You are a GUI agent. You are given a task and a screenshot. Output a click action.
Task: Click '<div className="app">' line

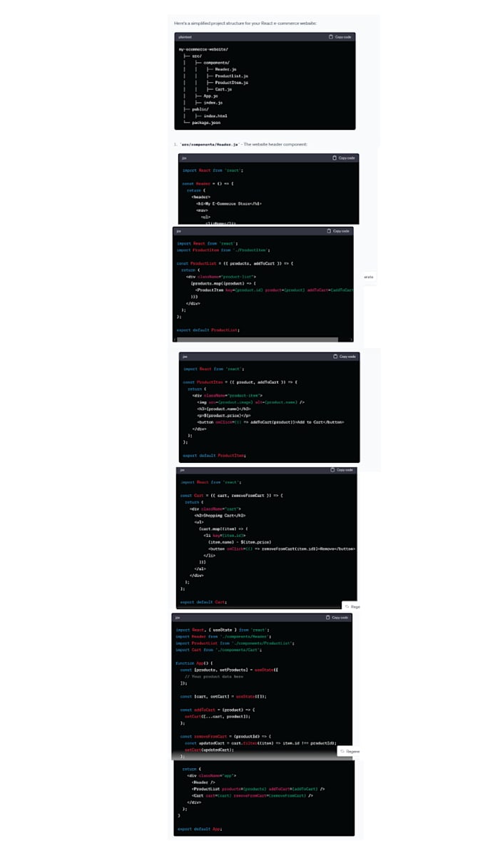212,775
